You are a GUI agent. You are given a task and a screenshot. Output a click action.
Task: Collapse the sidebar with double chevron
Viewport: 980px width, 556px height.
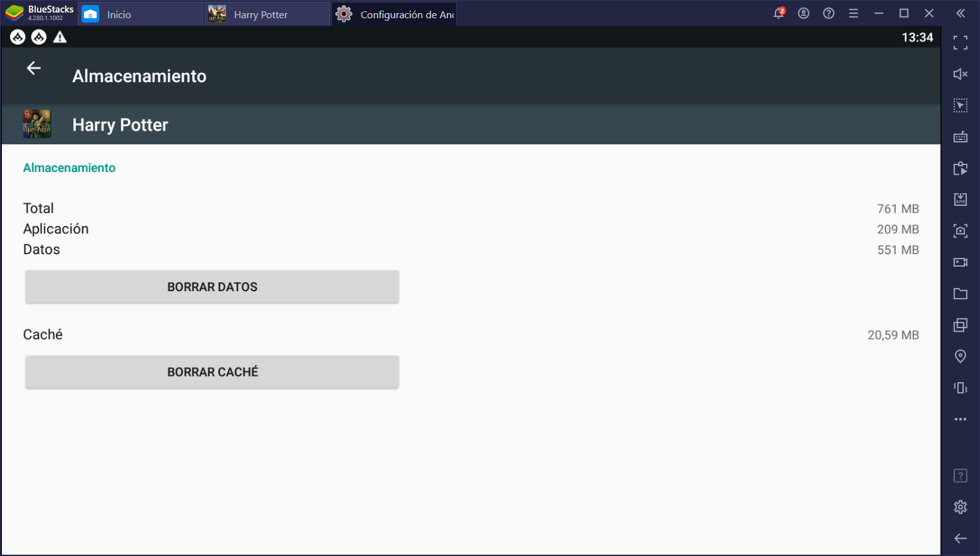961,13
